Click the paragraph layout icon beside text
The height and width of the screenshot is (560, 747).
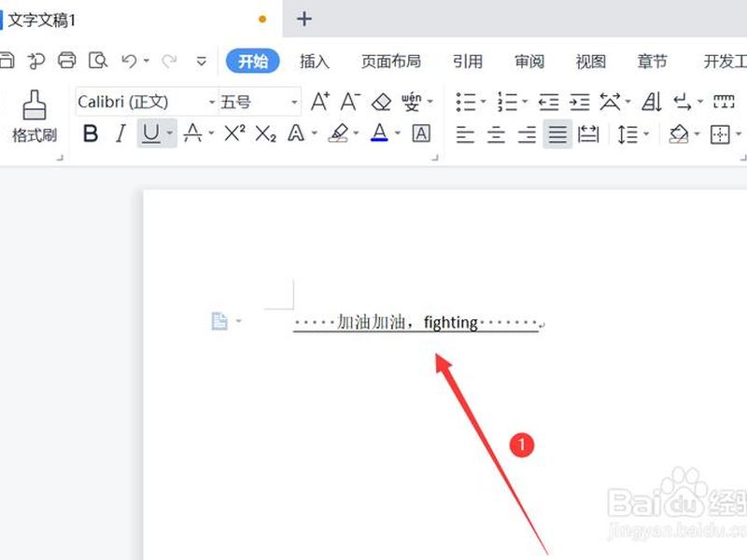click(219, 321)
